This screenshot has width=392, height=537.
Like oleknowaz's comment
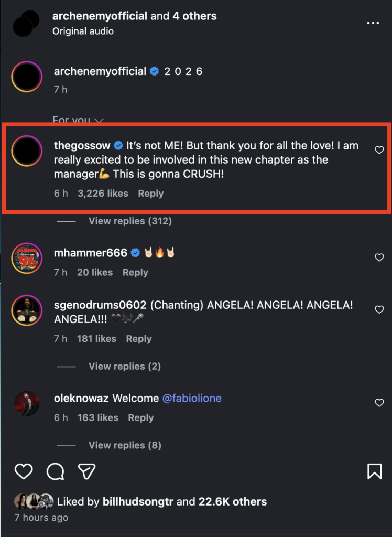[379, 403]
